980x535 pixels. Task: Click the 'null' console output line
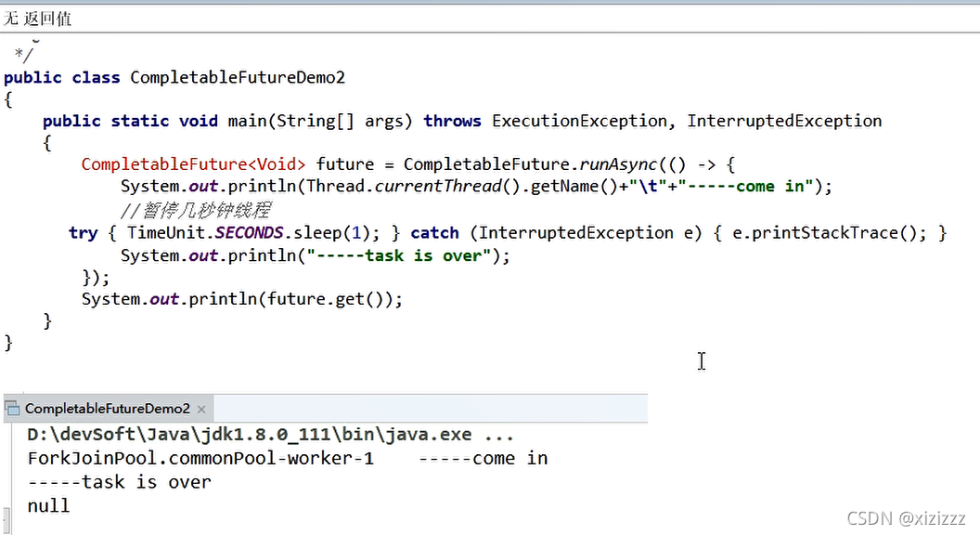click(49, 505)
